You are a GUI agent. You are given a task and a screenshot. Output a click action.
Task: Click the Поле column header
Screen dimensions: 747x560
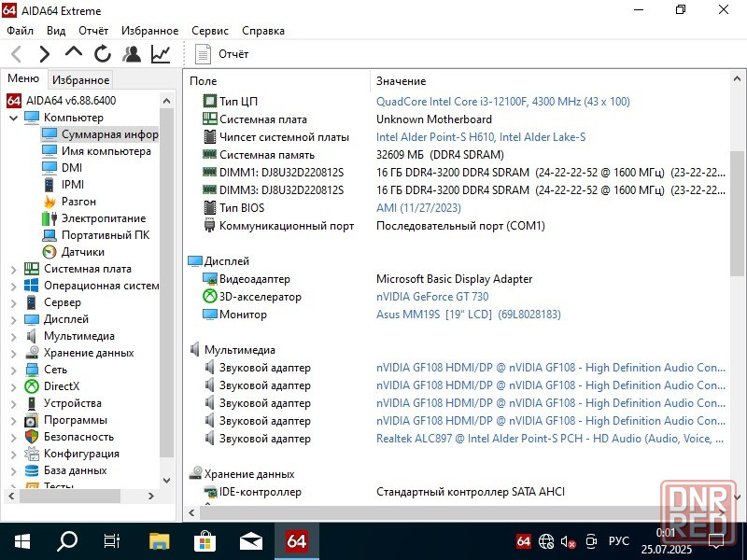tap(203, 81)
